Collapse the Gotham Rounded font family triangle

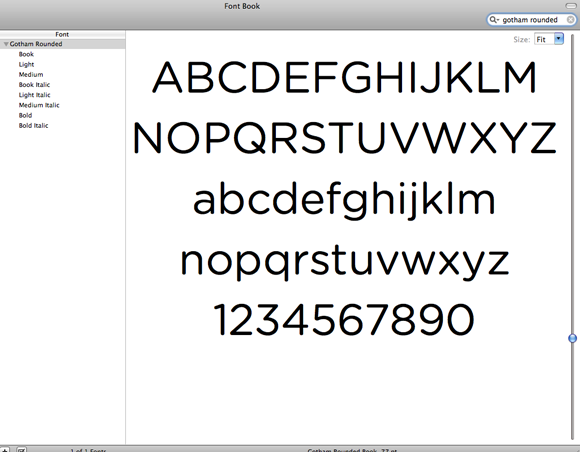[6, 44]
